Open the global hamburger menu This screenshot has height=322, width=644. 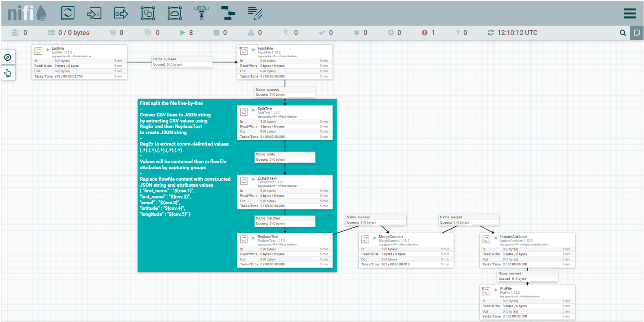point(630,13)
